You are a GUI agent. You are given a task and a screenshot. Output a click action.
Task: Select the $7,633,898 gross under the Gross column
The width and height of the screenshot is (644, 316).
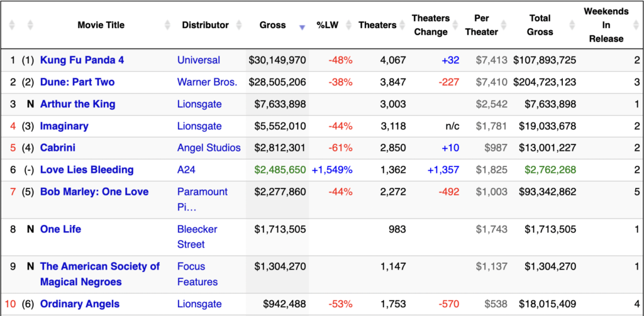pyautogui.click(x=280, y=104)
